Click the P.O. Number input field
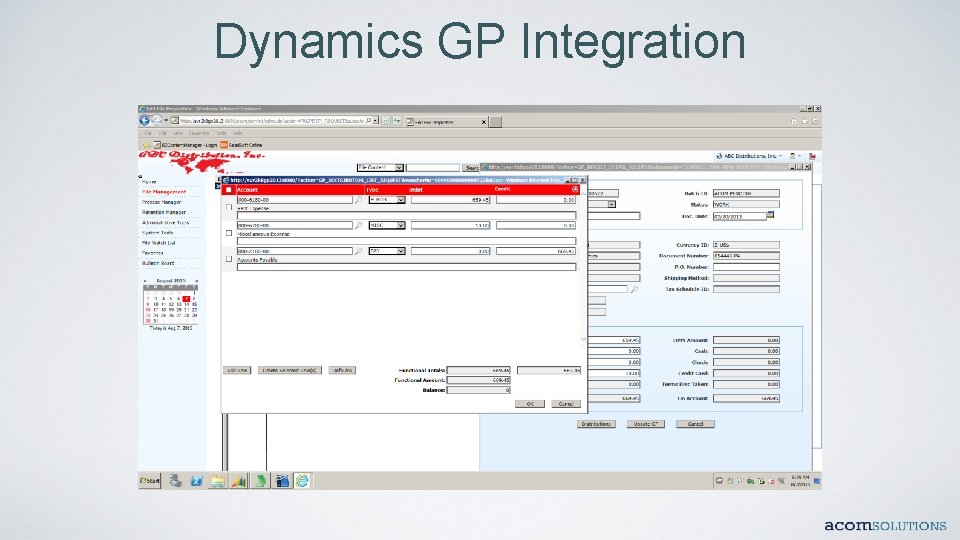960x540 pixels. (x=746, y=267)
